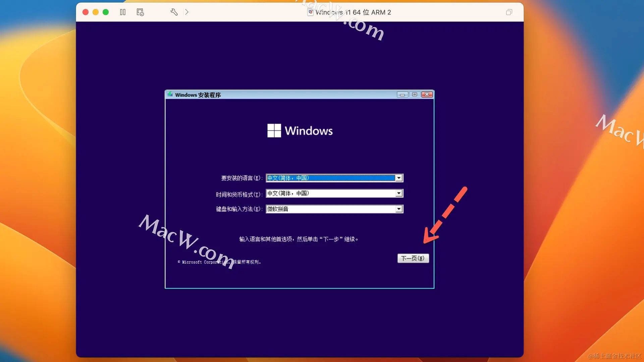Open the snapshots manager icon
This screenshot has width=644, height=362.
[x=140, y=12]
